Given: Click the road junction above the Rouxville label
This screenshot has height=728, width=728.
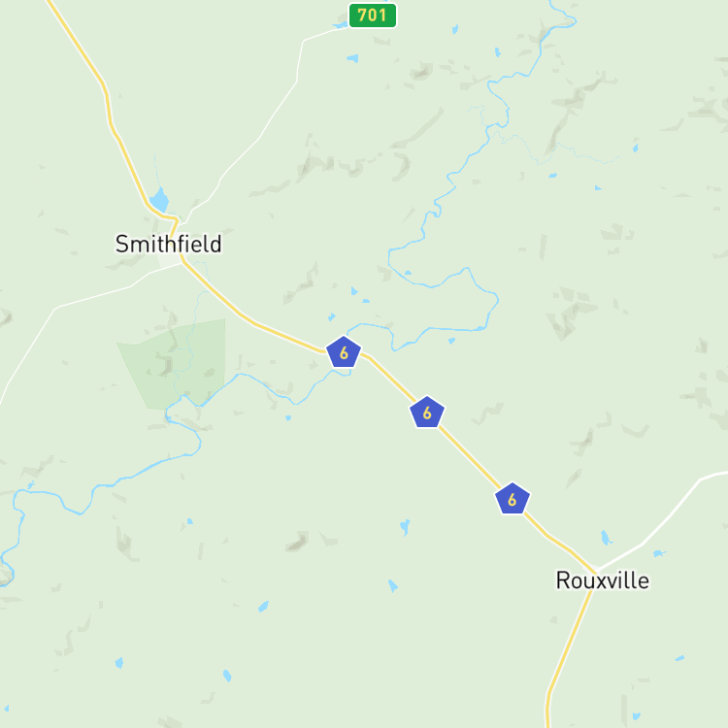Looking at the screenshot, I should click(x=597, y=569).
